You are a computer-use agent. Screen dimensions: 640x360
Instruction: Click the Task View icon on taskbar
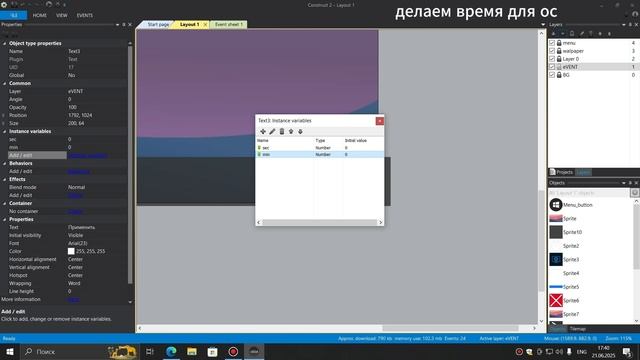(150, 351)
